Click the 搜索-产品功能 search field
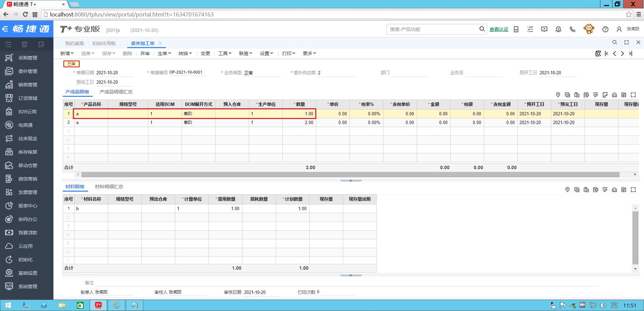Viewport: 644px width, 311px height. coord(432,29)
